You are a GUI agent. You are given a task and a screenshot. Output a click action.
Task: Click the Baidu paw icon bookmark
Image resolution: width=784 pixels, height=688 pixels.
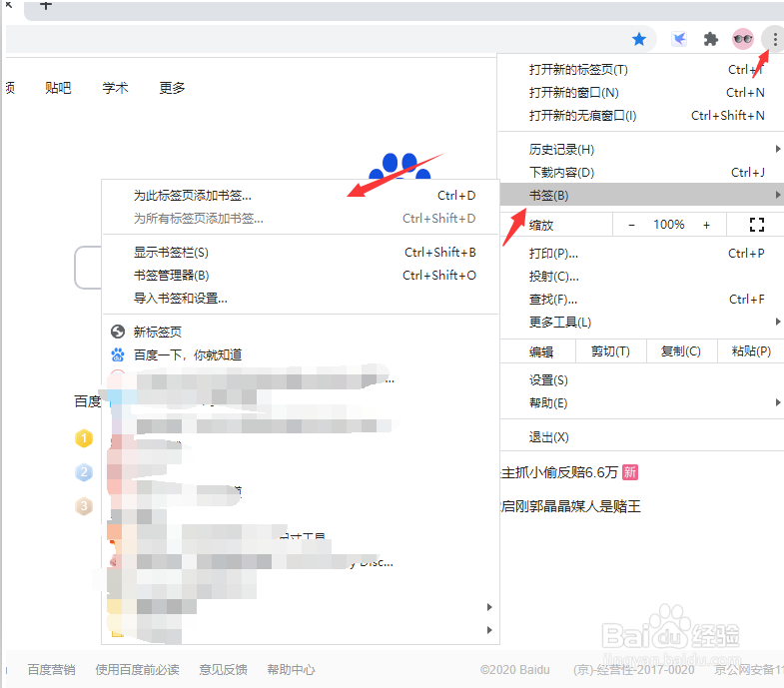[x=118, y=354]
